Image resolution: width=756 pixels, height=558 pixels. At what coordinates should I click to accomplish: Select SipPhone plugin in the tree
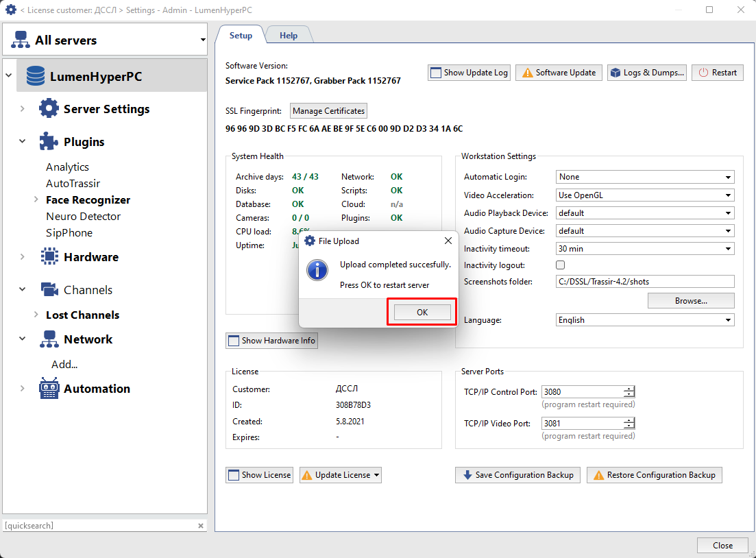(69, 232)
